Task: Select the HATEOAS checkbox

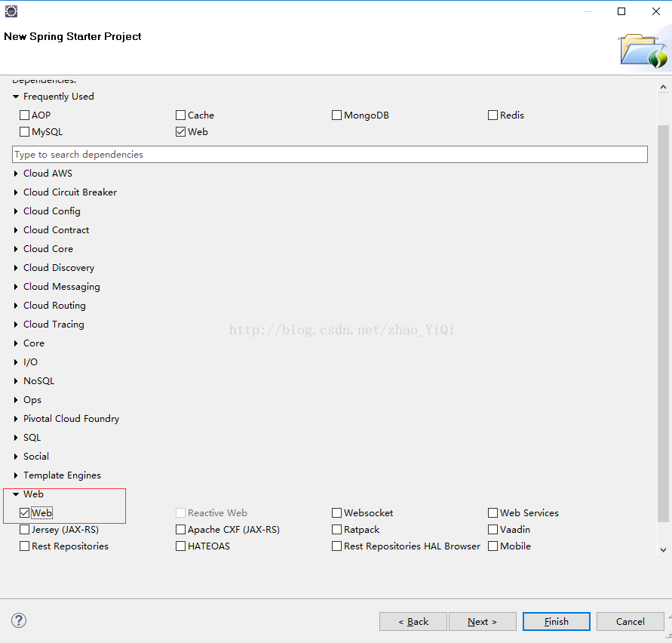Action: pos(181,546)
